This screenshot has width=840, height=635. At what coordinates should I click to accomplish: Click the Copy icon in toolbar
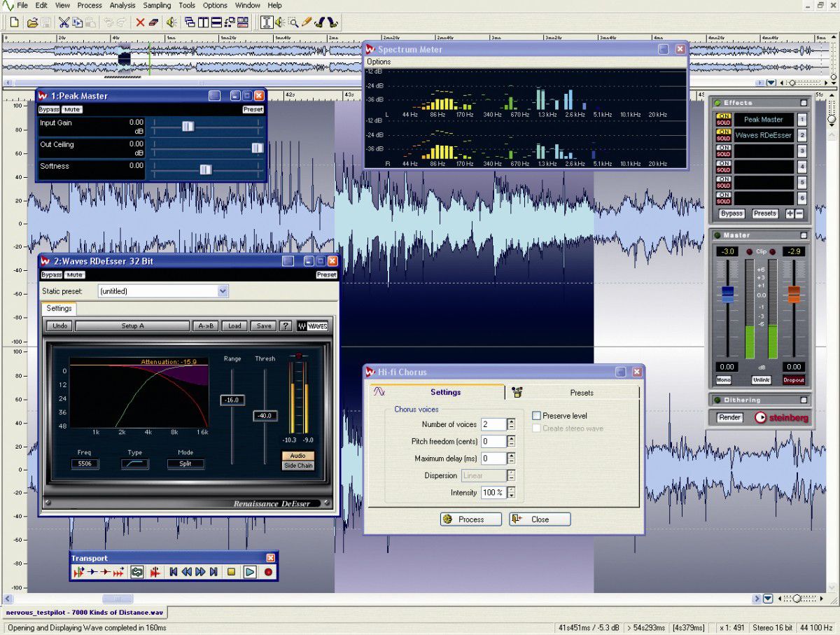point(77,22)
